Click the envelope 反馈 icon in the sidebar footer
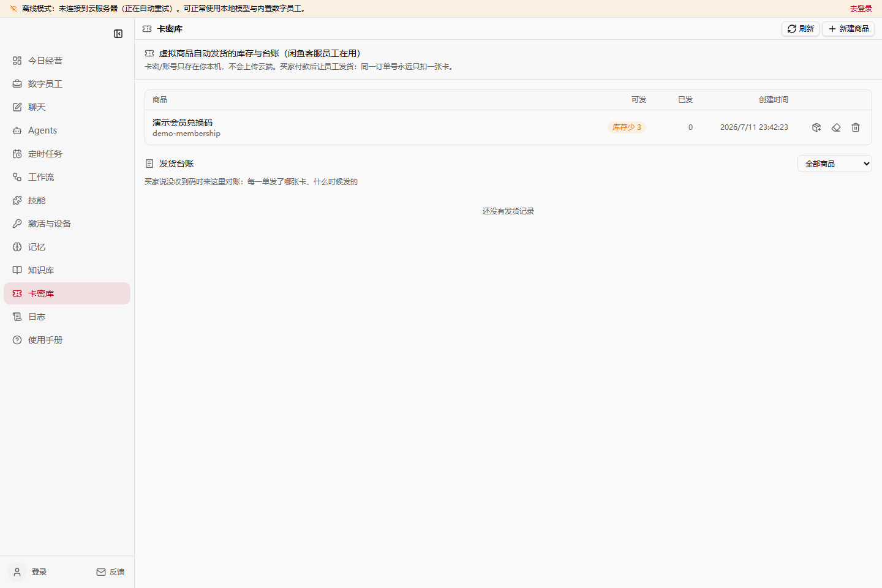This screenshot has height=588, width=882. click(x=101, y=572)
